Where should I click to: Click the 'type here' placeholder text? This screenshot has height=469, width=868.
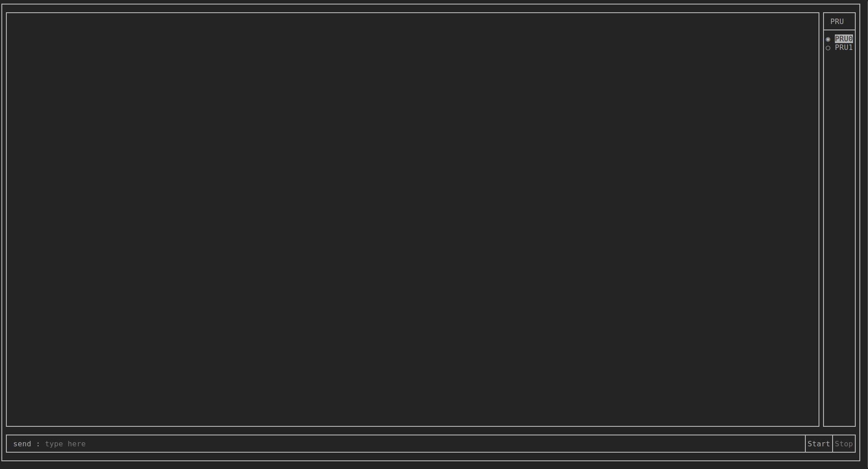click(x=65, y=444)
